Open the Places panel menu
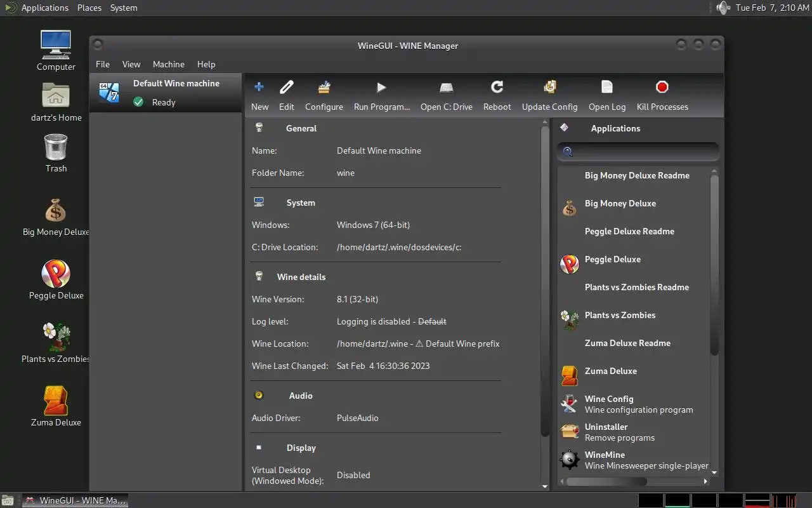This screenshot has height=508, width=812. click(89, 8)
